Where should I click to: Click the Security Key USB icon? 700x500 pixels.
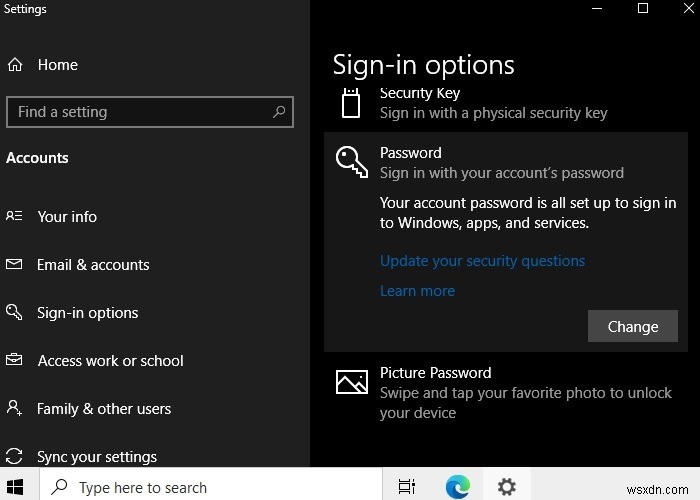[351, 103]
